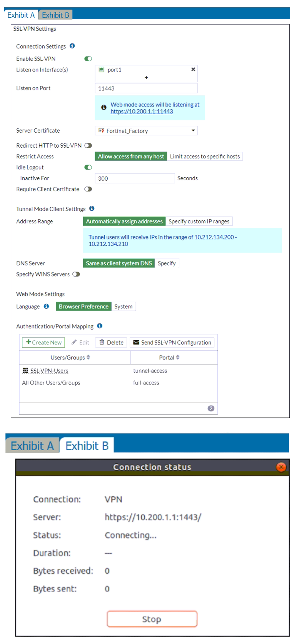Select the SSL-VPN-Users row
The width and height of the screenshot is (297, 644).
coord(118,371)
